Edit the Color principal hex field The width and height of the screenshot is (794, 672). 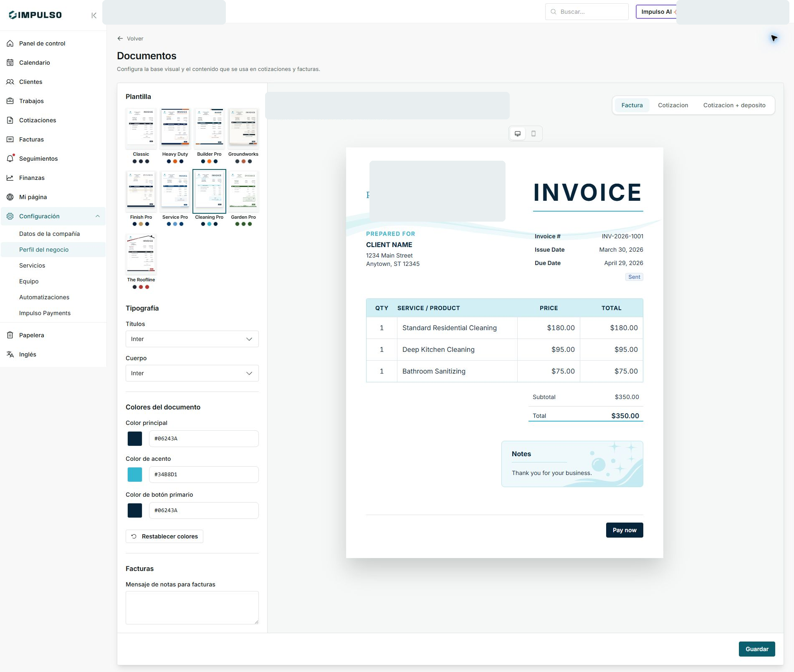click(x=204, y=439)
